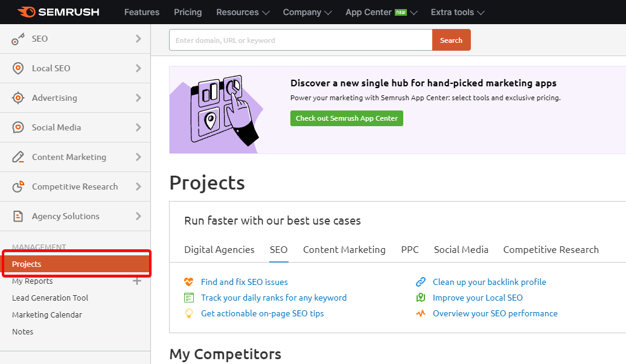The height and width of the screenshot is (364, 626).
Task: Expand the Advertising section chevron
Action: pos(138,98)
